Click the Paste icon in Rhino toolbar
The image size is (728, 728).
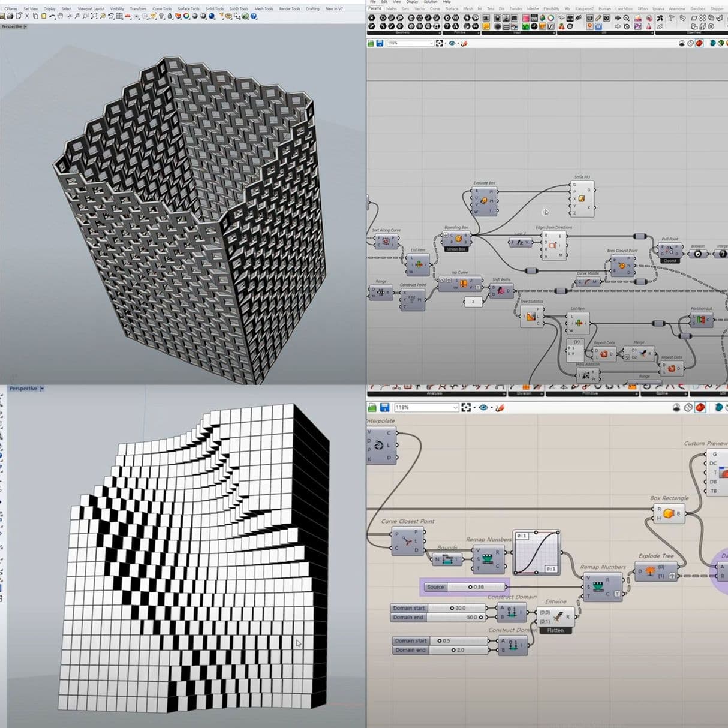click(x=44, y=16)
